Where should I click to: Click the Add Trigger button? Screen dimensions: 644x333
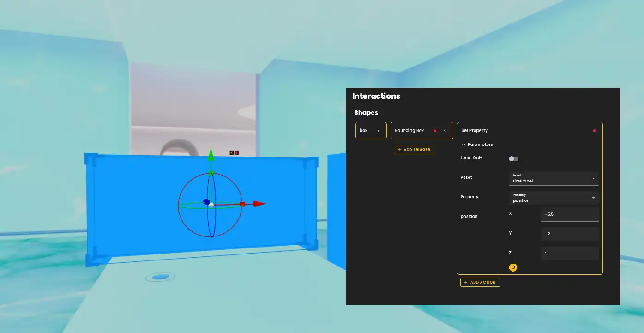coord(414,150)
